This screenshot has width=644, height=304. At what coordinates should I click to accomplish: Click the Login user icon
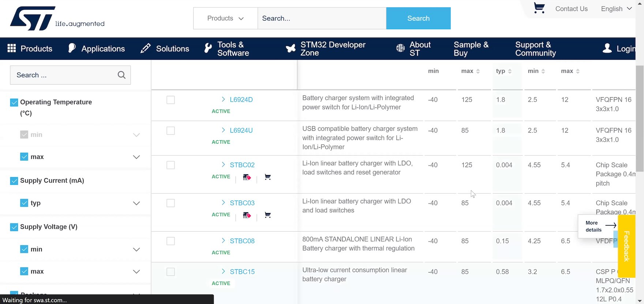point(607,49)
